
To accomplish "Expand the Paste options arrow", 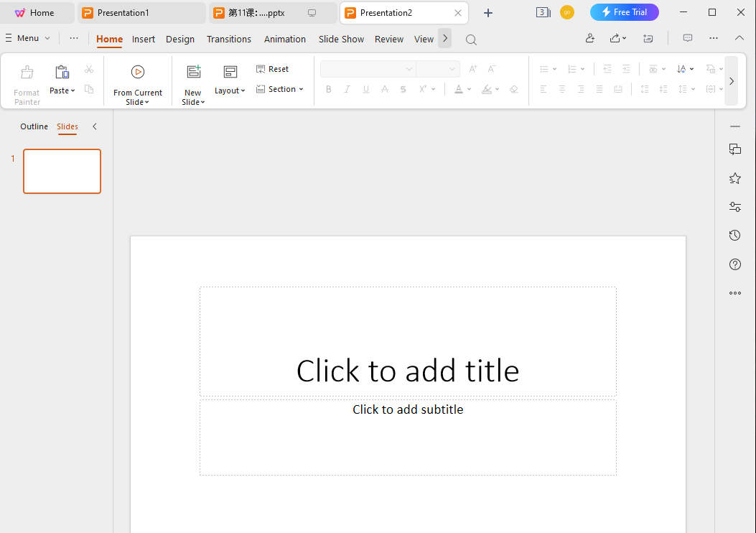I will [73, 91].
